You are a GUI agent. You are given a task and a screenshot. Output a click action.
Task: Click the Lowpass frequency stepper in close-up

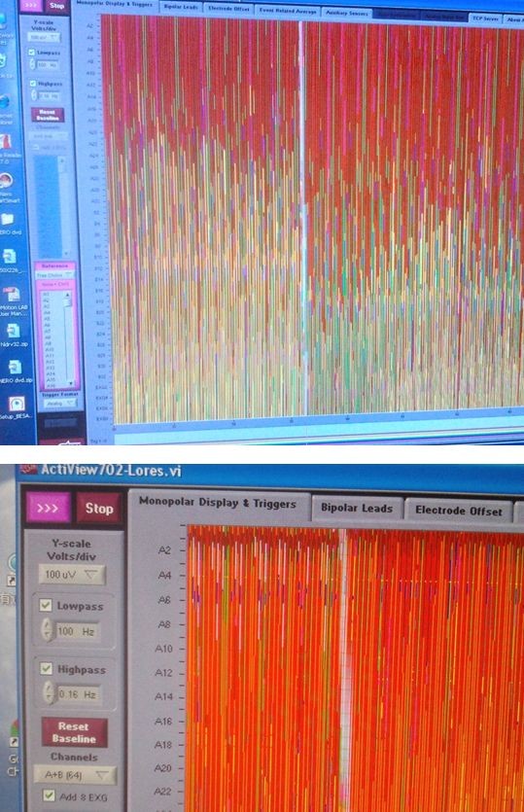[x=47, y=631]
